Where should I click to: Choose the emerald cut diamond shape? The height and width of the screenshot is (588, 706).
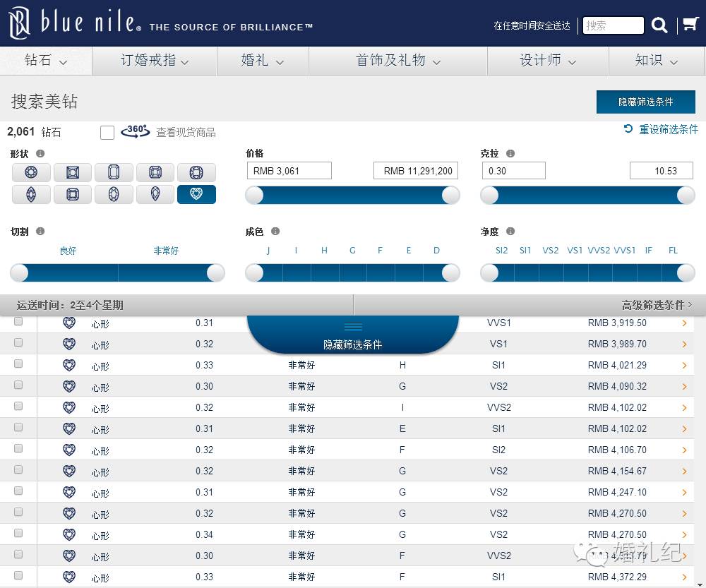114,172
